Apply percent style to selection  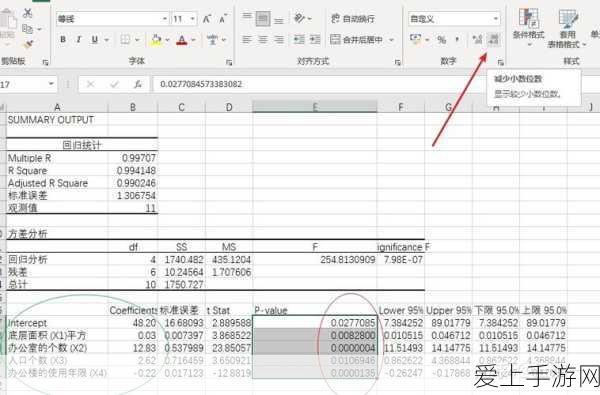coord(442,39)
